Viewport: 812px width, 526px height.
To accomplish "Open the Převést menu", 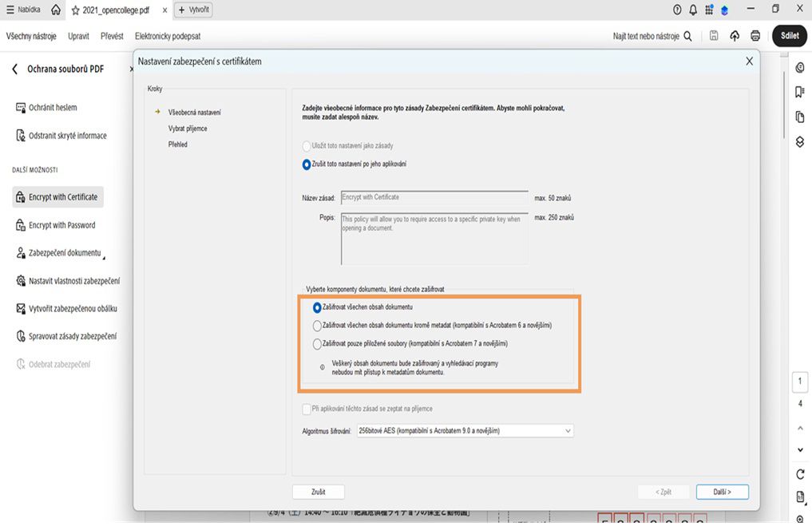I will coord(112,36).
